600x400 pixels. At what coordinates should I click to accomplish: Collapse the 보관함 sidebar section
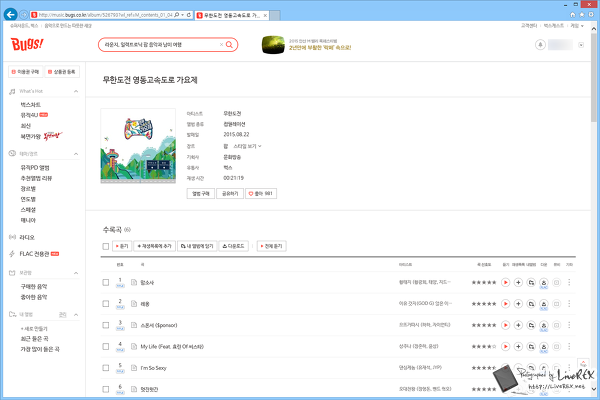tap(76, 273)
